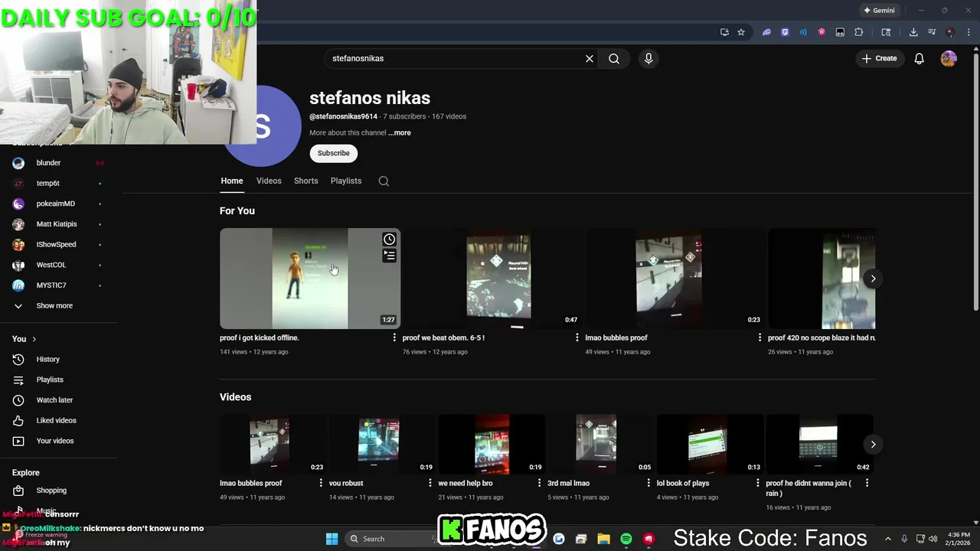The image size is (980, 551).
Task: Switch to the Shorts tab
Action: 305,181
